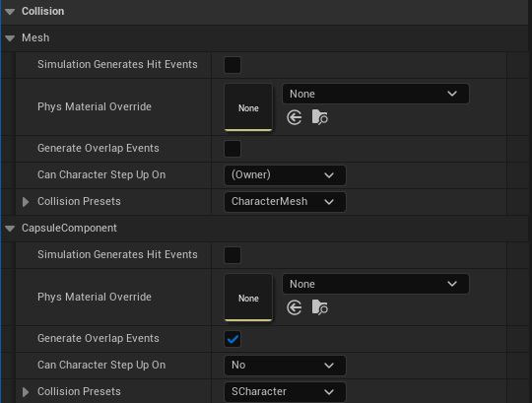Collapse the CapsuleComponent category
This screenshot has width=532, height=403.
coord(10,229)
